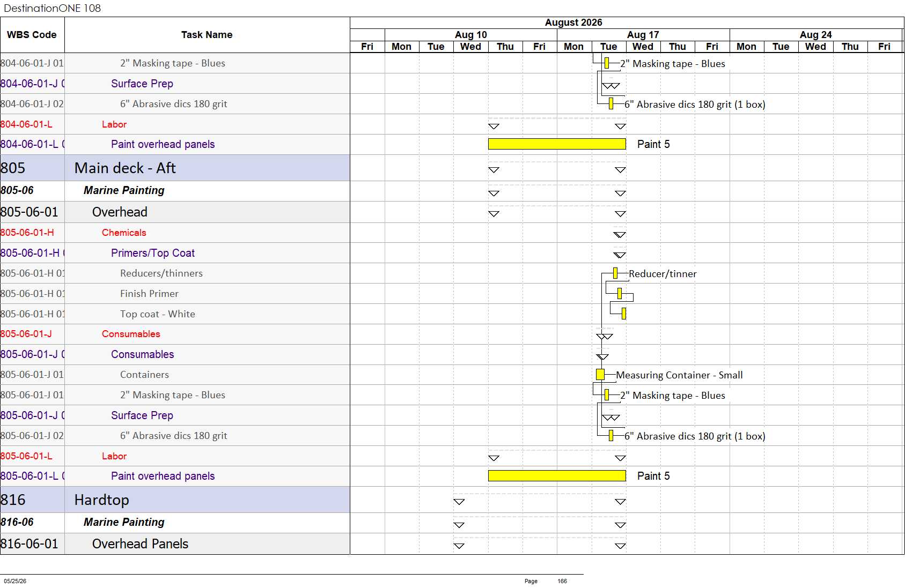Select the 805 Chemicals task name
Image resolution: width=905 pixels, height=588 pixels.
[124, 233]
